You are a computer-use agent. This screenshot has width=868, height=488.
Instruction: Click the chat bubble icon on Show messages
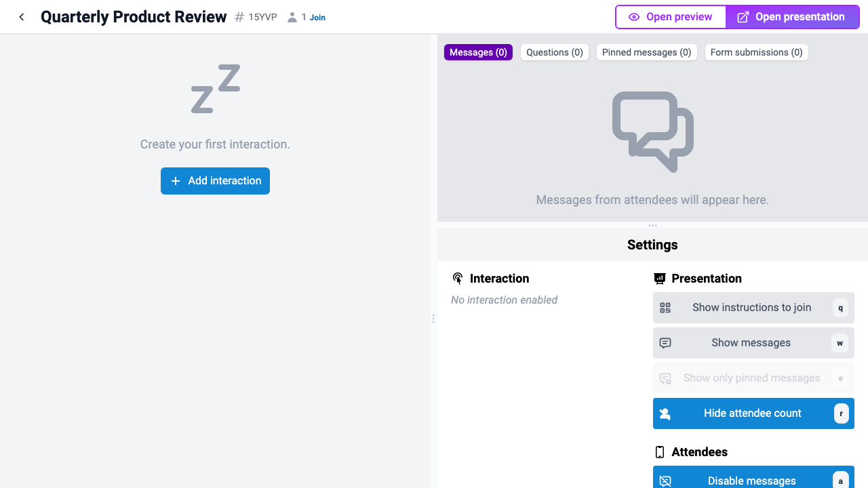665,343
